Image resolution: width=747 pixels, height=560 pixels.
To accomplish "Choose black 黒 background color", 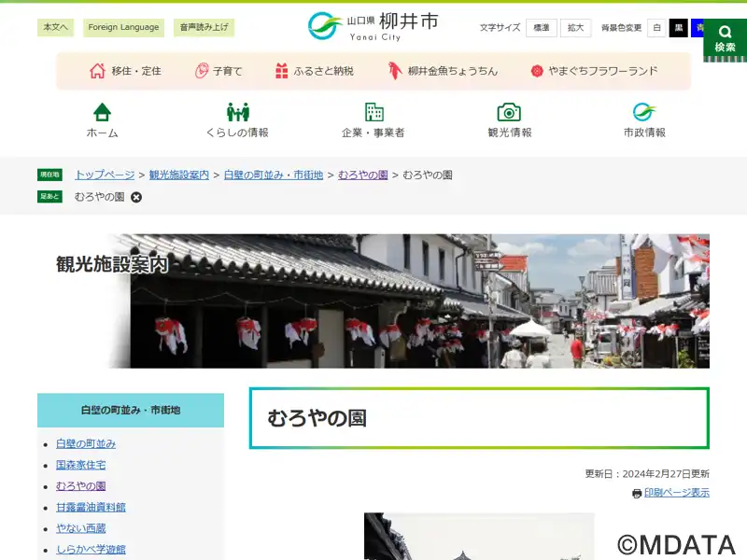I will tap(679, 28).
